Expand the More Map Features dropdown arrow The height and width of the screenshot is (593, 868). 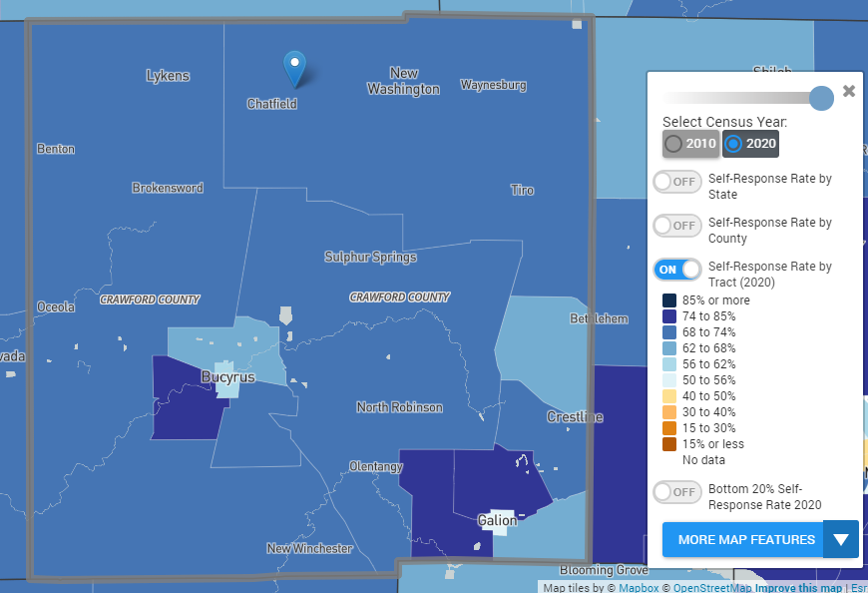click(x=841, y=540)
